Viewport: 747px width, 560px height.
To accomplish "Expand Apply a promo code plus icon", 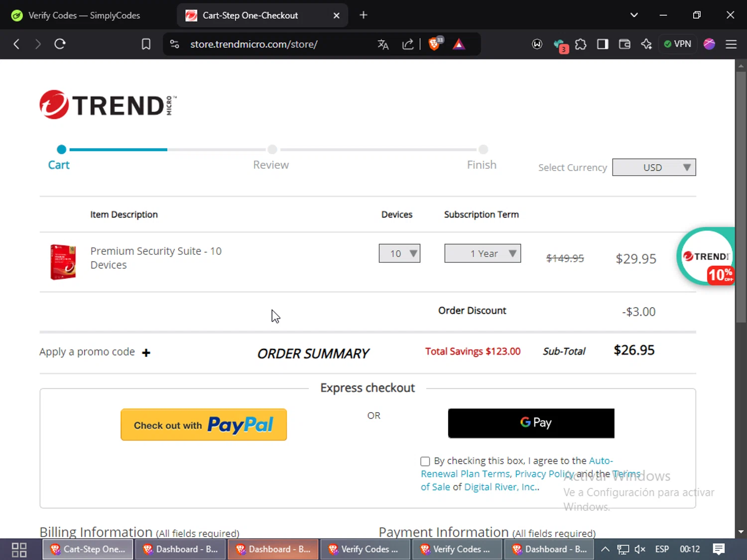I will [146, 353].
